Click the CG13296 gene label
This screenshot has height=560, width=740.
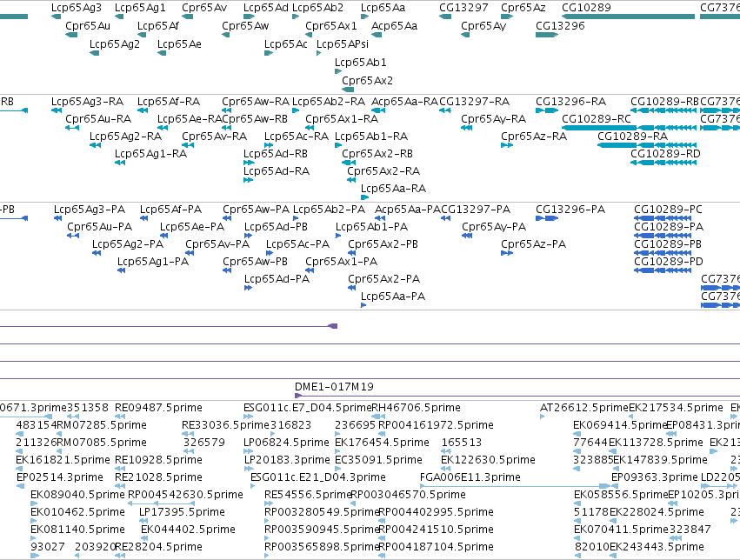[x=560, y=25]
